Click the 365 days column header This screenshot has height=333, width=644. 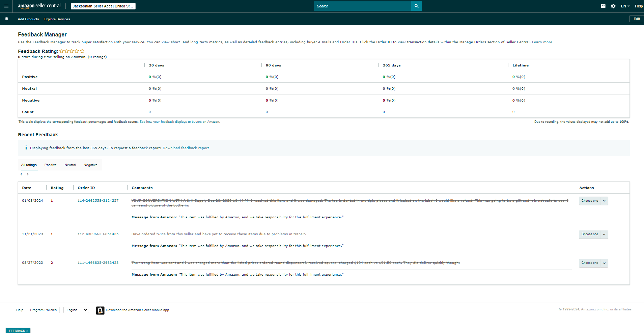(x=392, y=65)
